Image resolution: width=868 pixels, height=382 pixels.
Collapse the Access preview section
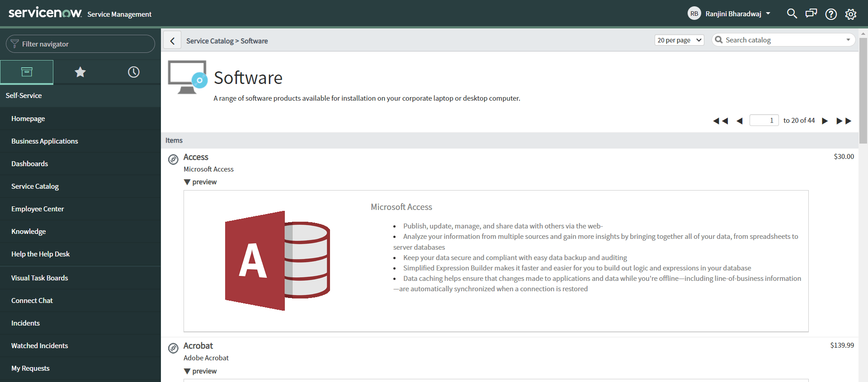(x=200, y=182)
